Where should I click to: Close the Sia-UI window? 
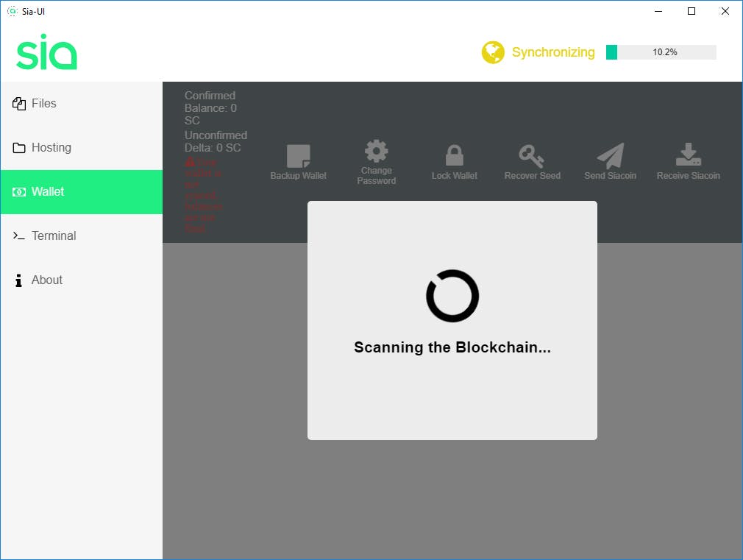tap(725, 11)
